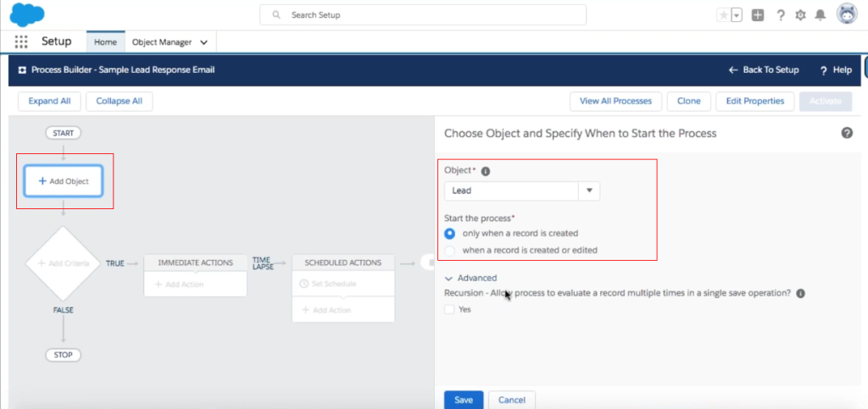Image resolution: width=868 pixels, height=409 pixels.
Task: Open Process Builder Help link
Action: click(836, 70)
